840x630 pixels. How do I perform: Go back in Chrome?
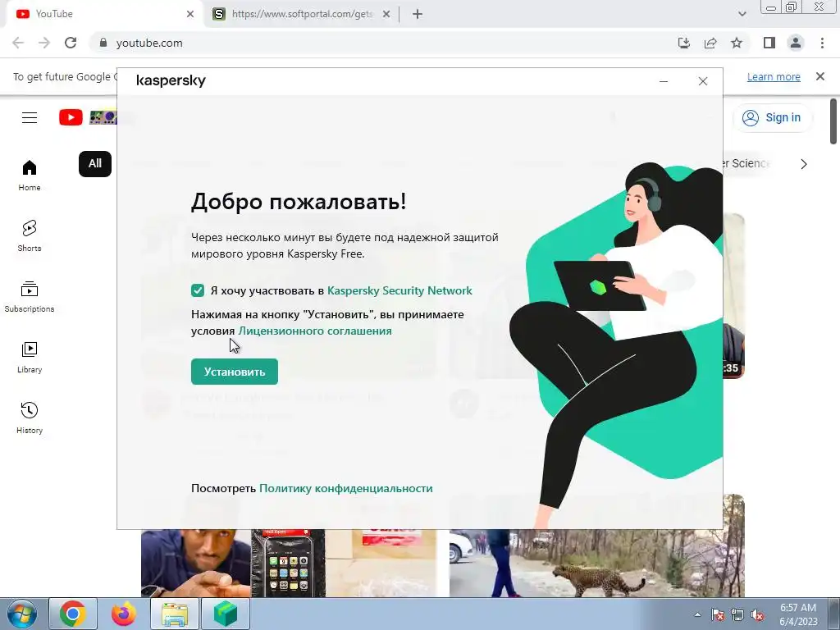pyautogui.click(x=18, y=43)
